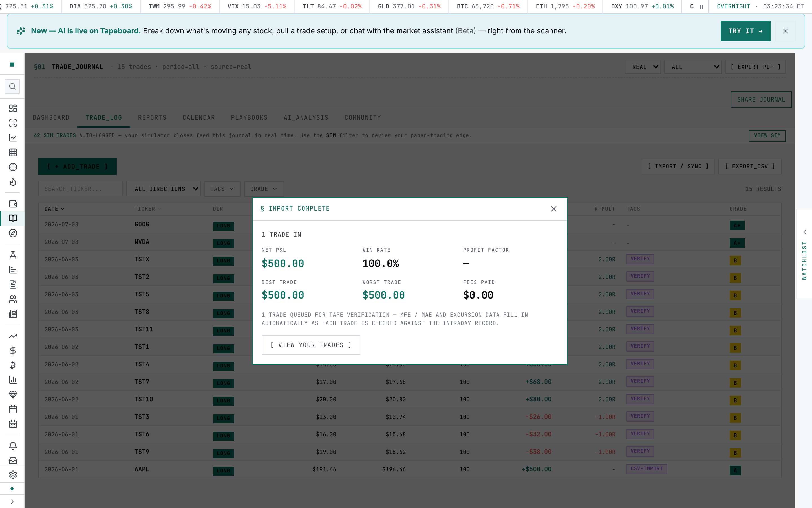This screenshot has height=508, width=812.
Task: Open the horizontal bar chart icon in sidebar
Action: [x=13, y=270]
